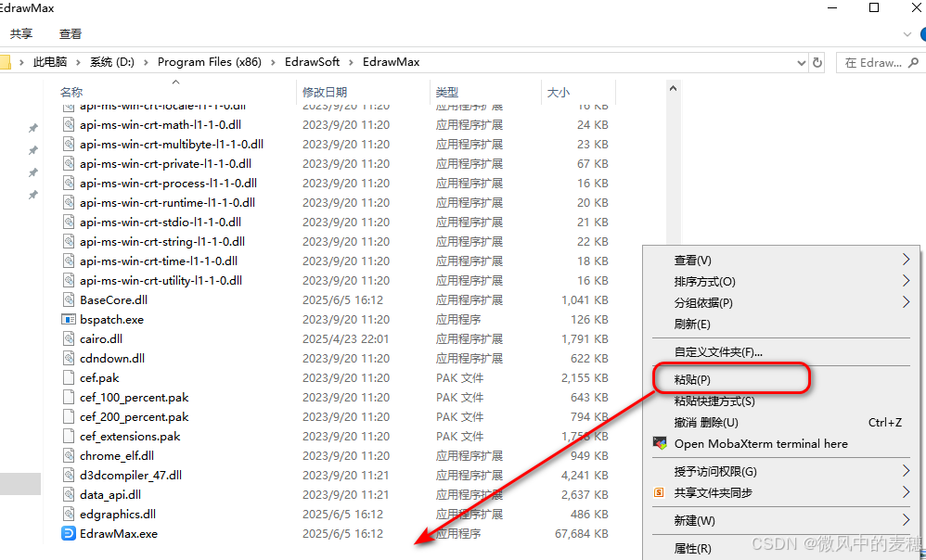This screenshot has width=926, height=560.
Task: Click the api-ms-win-crt-stdio dll icon
Action: [69, 222]
